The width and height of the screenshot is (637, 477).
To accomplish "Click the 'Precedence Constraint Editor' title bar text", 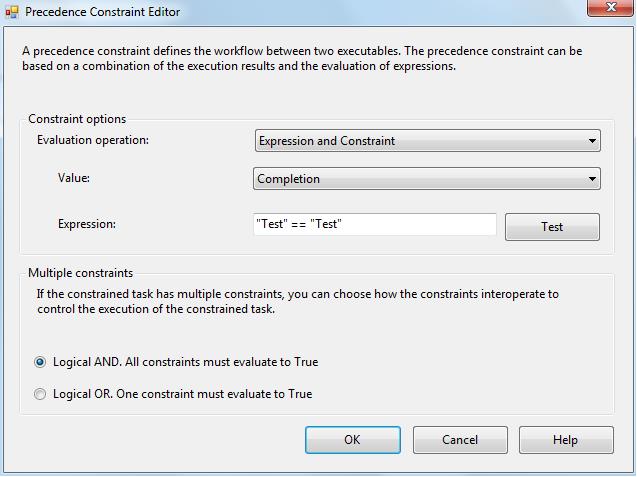I will pyautogui.click(x=102, y=12).
